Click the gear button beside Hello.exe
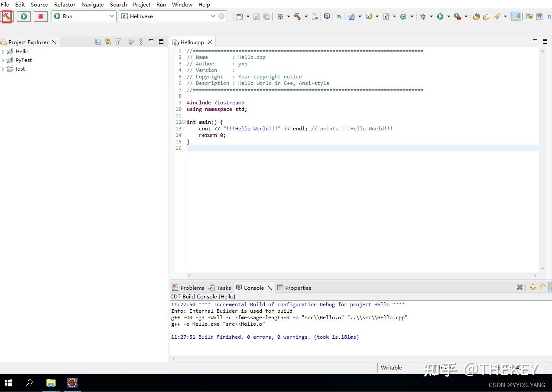552x392 pixels. pyautogui.click(x=221, y=16)
